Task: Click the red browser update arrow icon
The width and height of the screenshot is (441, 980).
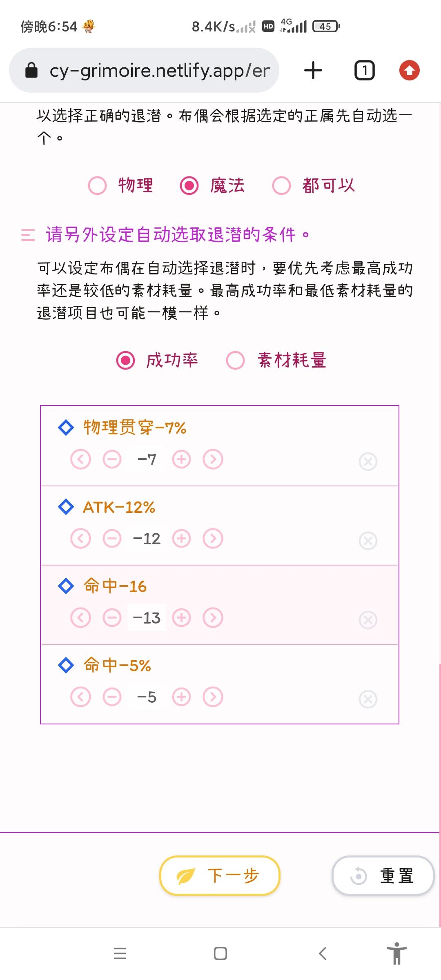Action: (410, 70)
